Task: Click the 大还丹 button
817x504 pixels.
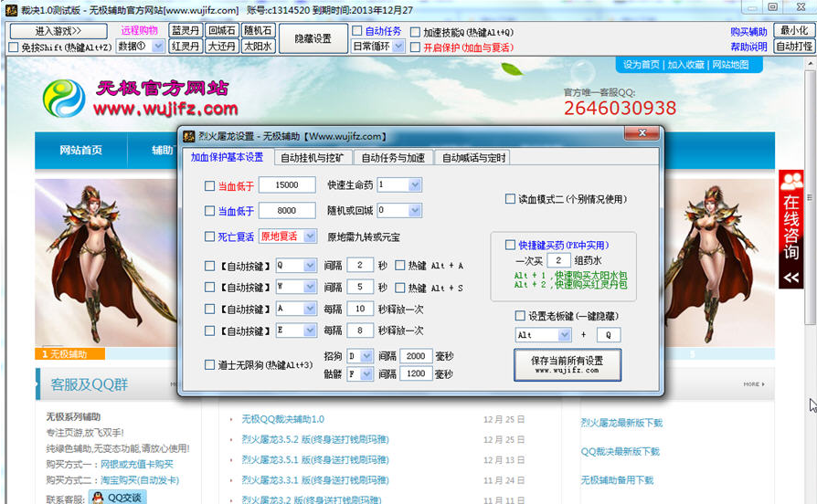Action: click(222, 47)
